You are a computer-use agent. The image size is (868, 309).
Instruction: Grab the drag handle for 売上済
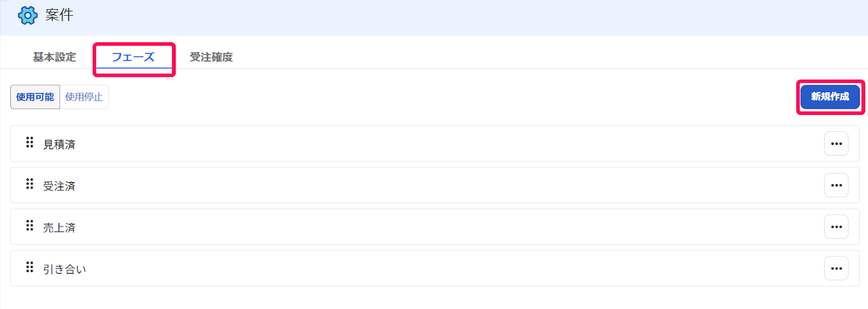30,225
